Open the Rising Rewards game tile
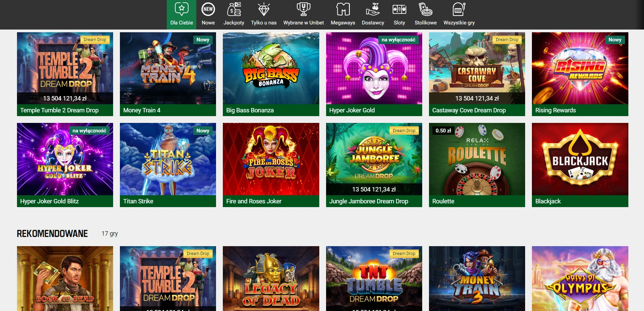Screen dimensions: 644x311 coord(580,74)
